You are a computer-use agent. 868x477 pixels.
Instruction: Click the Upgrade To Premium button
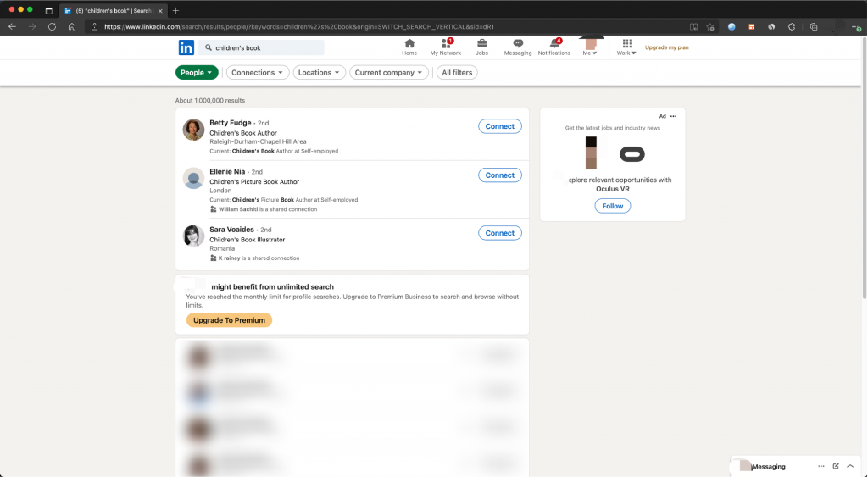point(229,320)
